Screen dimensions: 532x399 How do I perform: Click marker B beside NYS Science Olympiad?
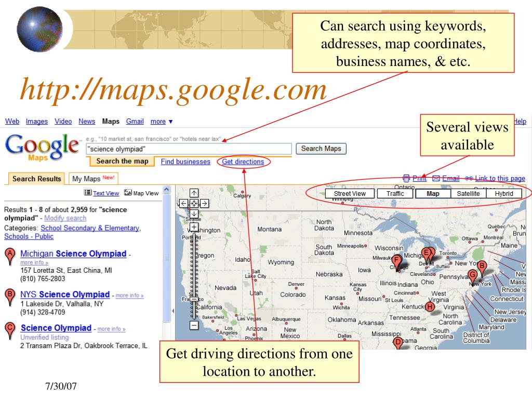click(x=10, y=297)
